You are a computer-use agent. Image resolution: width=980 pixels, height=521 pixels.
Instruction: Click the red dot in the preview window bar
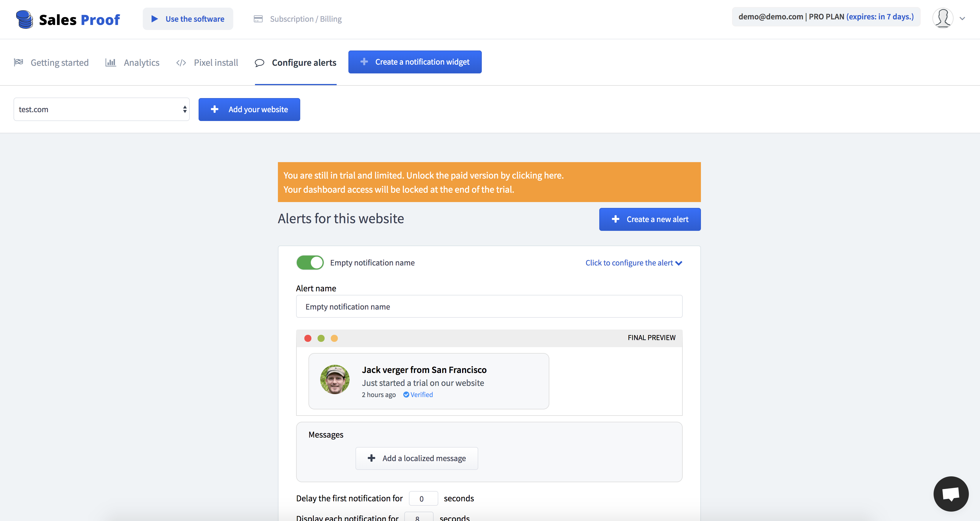click(308, 338)
